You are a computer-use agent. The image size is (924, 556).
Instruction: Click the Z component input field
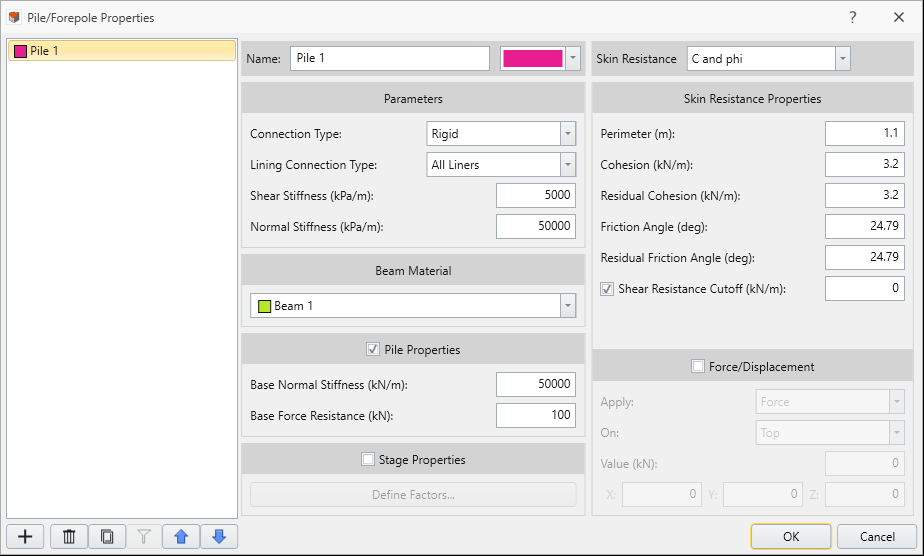coord(864,495)
